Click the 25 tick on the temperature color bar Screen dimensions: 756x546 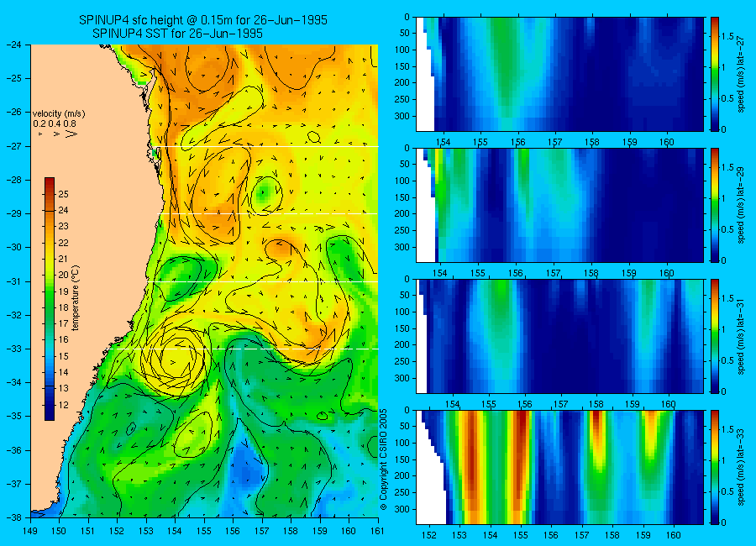tap(63, 194)
